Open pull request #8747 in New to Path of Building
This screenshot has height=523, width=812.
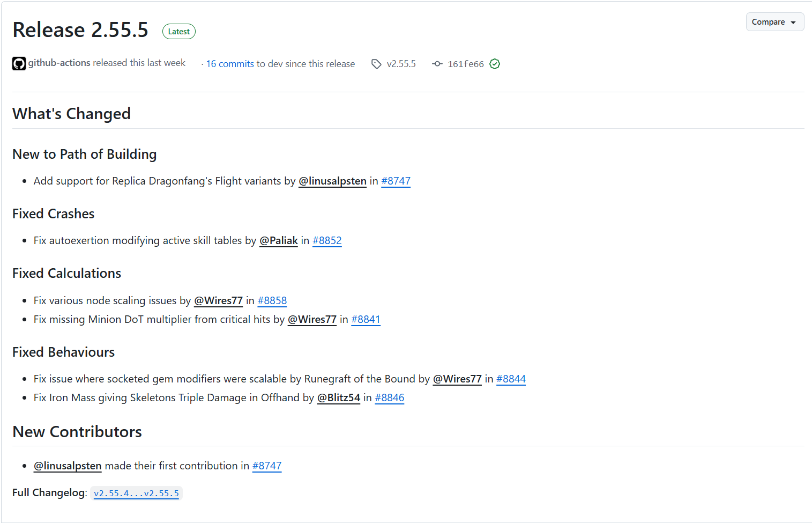point(396,181)
